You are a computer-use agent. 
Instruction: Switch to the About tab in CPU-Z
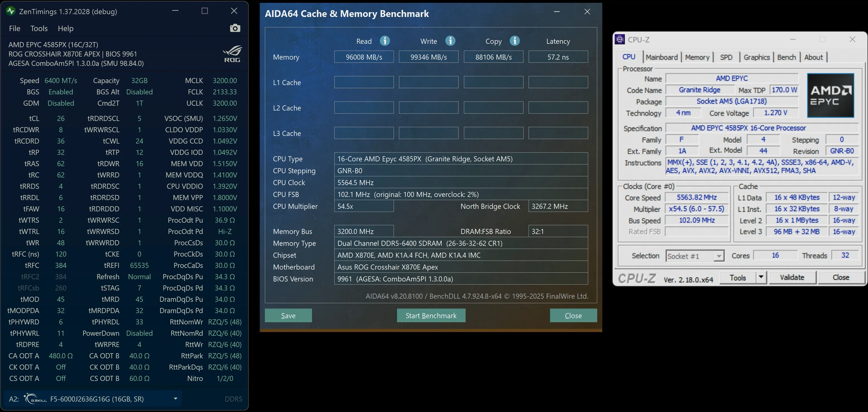click(814, 57)
